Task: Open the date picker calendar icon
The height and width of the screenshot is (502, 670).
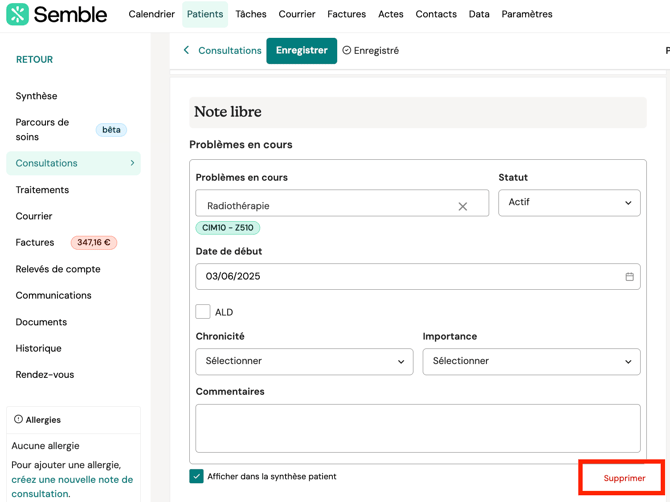Action: click(629, 277)
